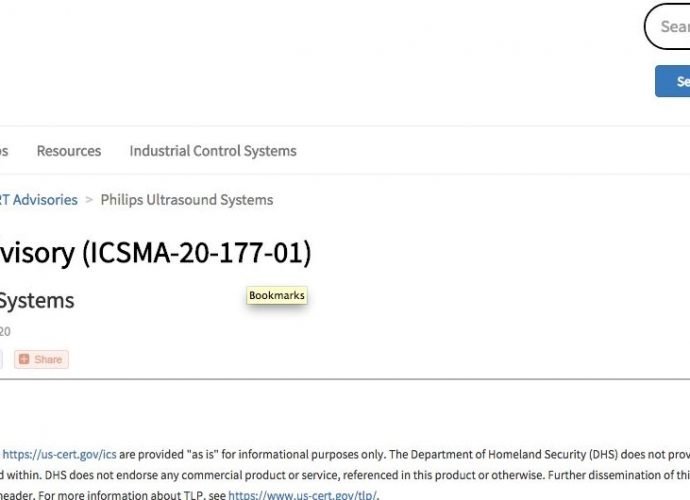The height and width of the screenshot is (500, 690).
Task: Click the release date text ending in 20
Action: pos(5,331)
